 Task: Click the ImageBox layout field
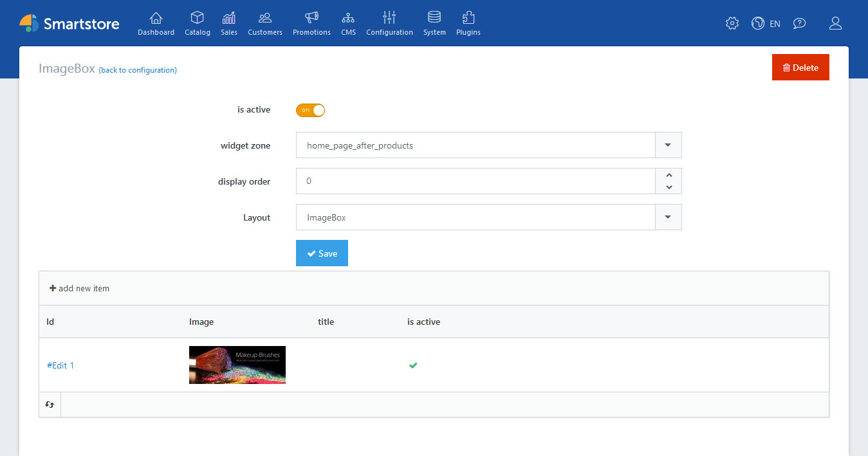pyautogui.click(x=476, y=217)
